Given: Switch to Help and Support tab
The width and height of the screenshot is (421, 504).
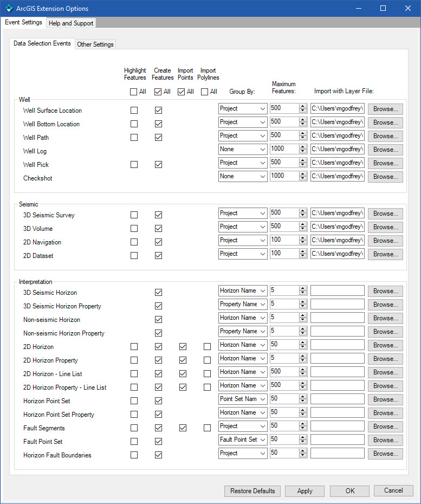Looking at the screenshot, I should tap(70, 23).
